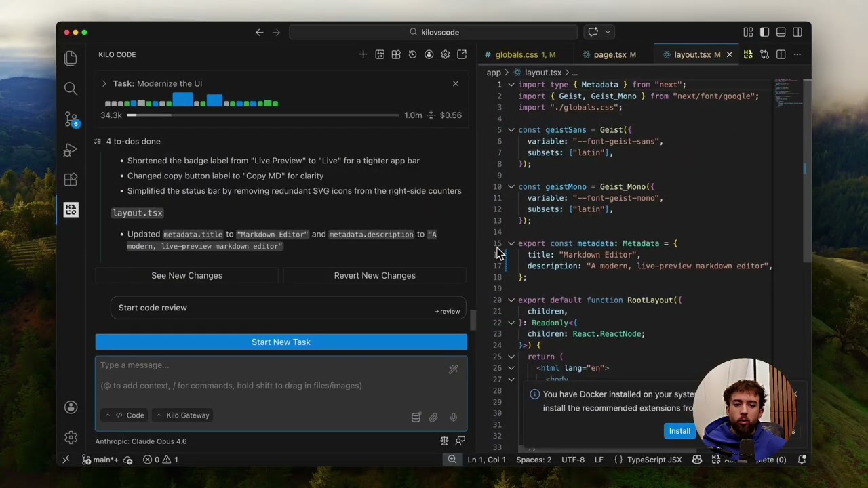Select the Kilo Code activity bar icon

coord(71,209)
